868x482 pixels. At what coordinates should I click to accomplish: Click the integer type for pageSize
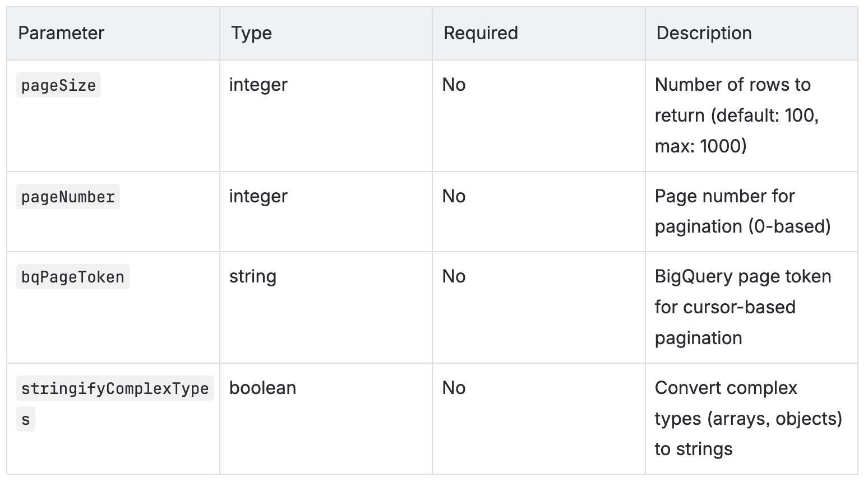(258, 85)
